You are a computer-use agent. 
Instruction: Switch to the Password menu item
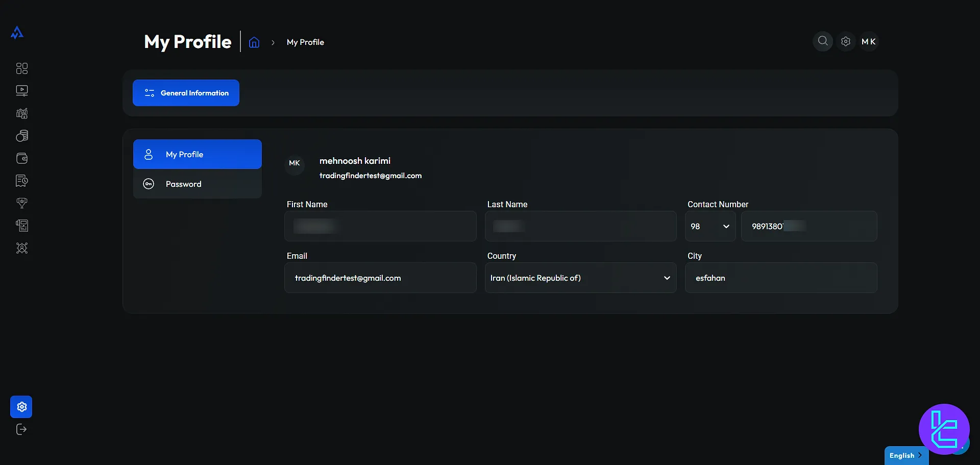[198, 184]
